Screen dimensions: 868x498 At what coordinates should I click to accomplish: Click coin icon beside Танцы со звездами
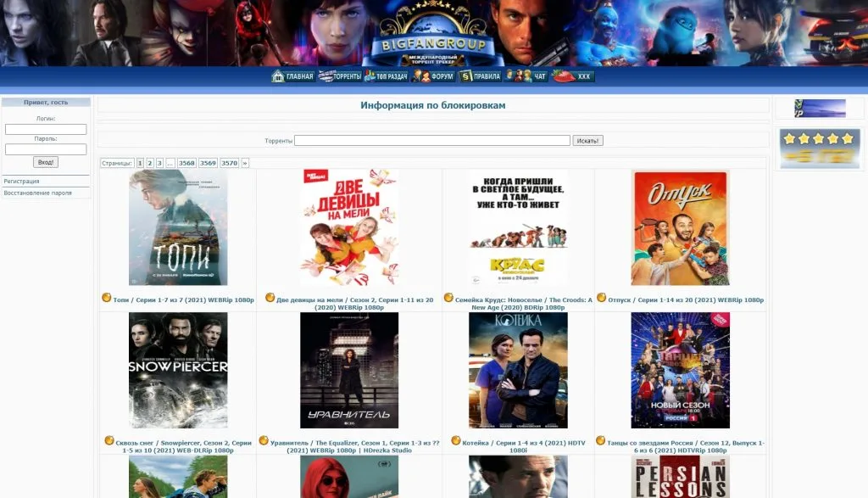point(601,440)
